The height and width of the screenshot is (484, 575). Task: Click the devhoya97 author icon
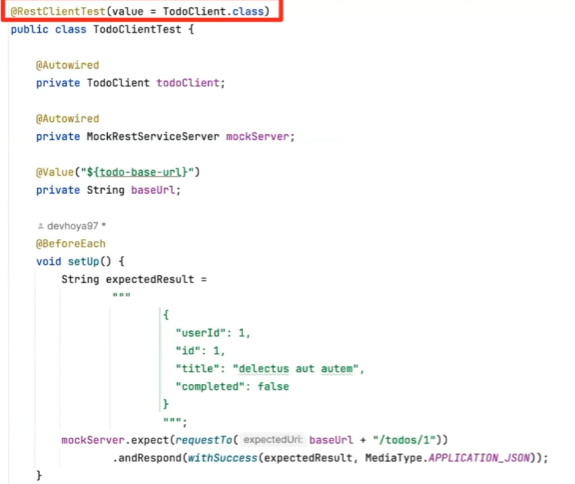point(40,226)
